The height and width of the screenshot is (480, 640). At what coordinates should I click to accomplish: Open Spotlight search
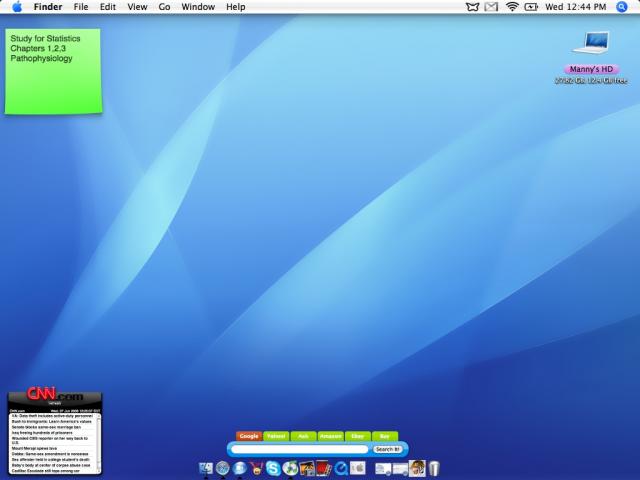(622, 7)
